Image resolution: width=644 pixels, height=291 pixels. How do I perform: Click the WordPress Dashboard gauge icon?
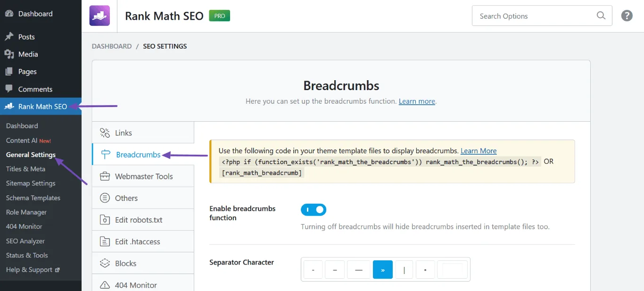point(9,14)
